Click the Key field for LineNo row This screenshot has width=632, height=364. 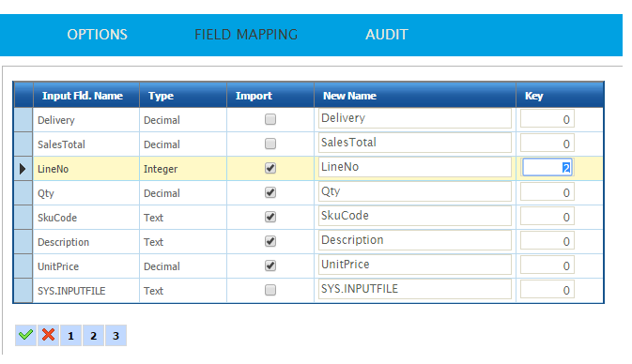547,168
